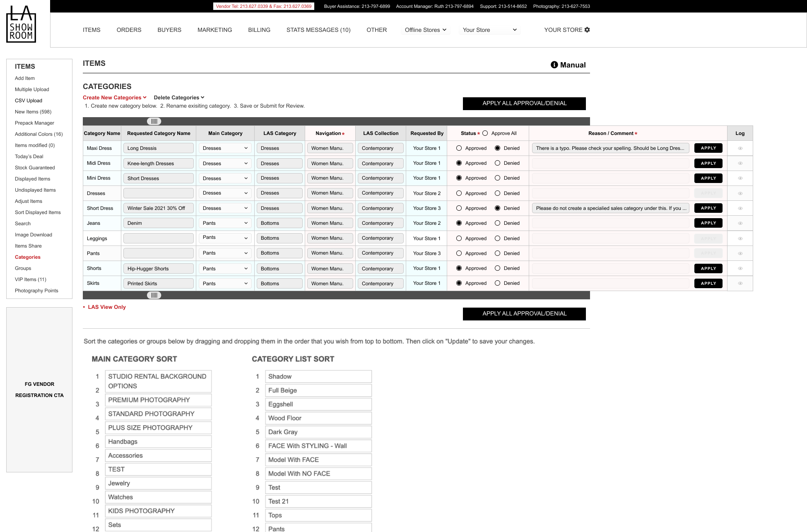Open Main Category dropdown for Jeans

click(x=225, y=223)
